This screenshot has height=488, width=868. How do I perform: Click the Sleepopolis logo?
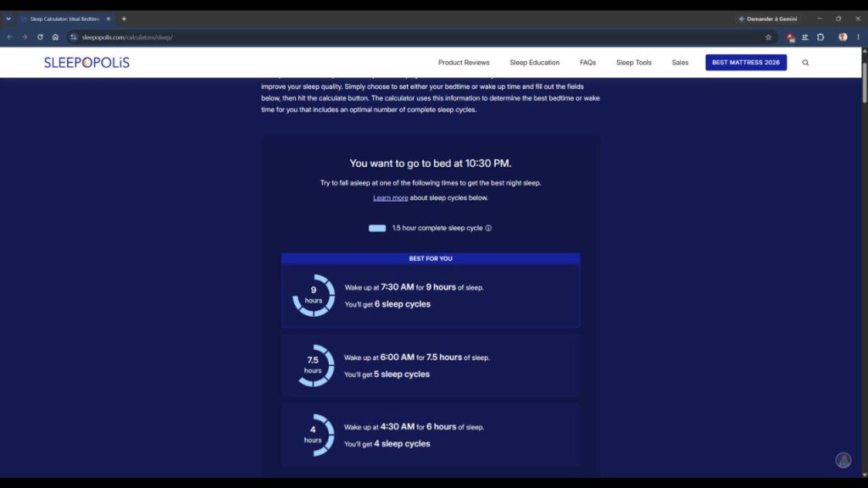87,63
